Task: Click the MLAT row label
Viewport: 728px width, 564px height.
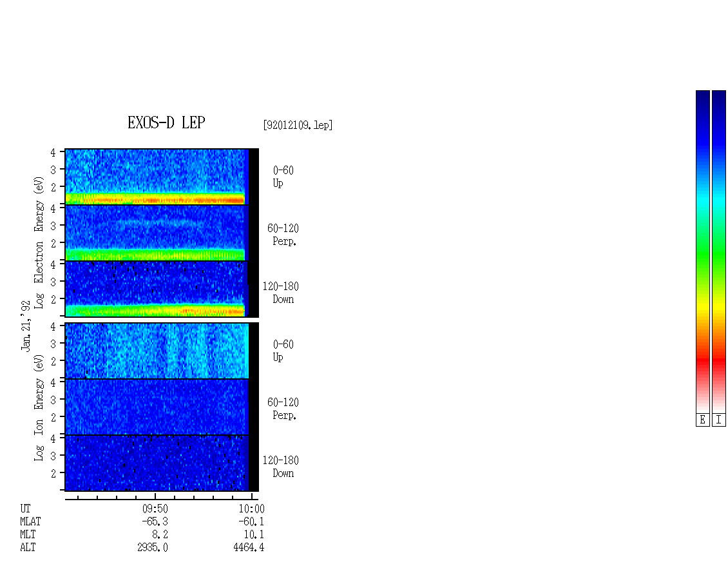Action: [x=30, y=521]
